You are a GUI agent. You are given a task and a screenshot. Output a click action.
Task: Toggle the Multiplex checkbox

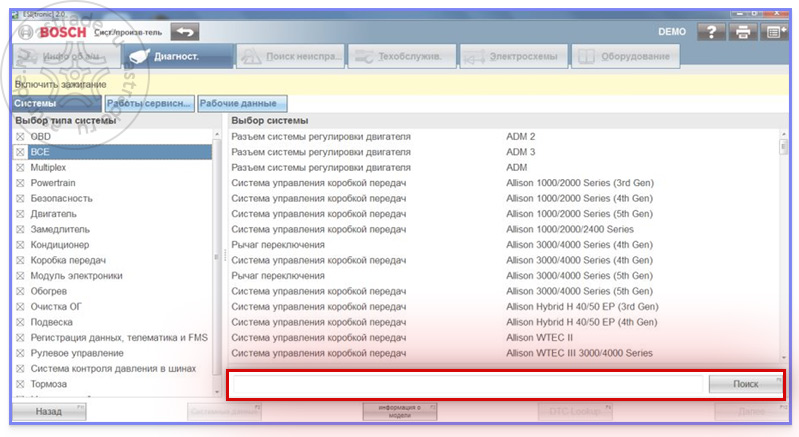[x=20, y=168]
